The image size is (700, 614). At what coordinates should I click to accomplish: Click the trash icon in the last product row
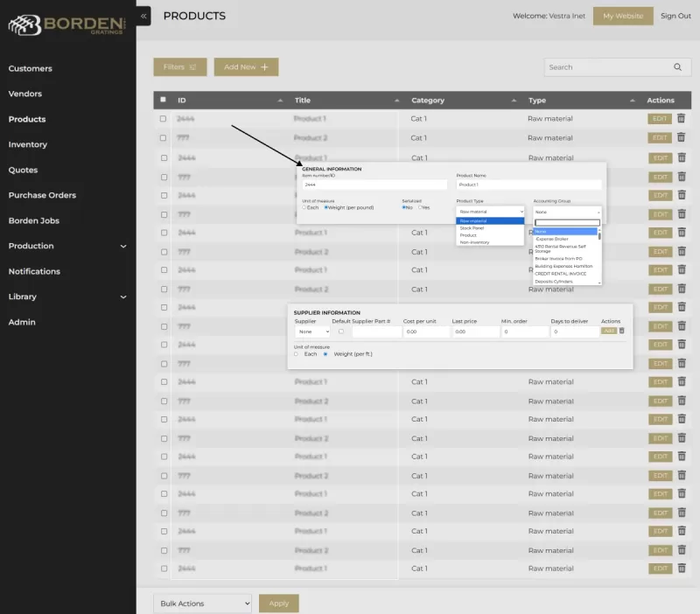681,569
